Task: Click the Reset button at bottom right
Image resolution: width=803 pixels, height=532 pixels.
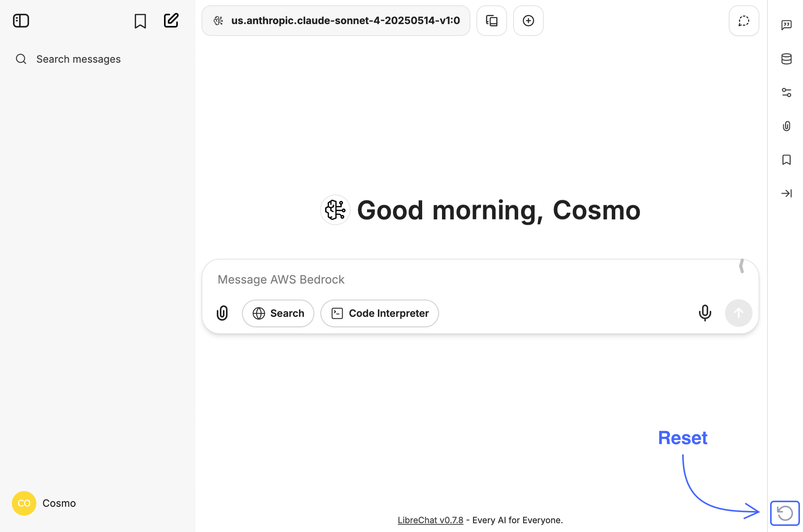Action: [x=785, y=513]
